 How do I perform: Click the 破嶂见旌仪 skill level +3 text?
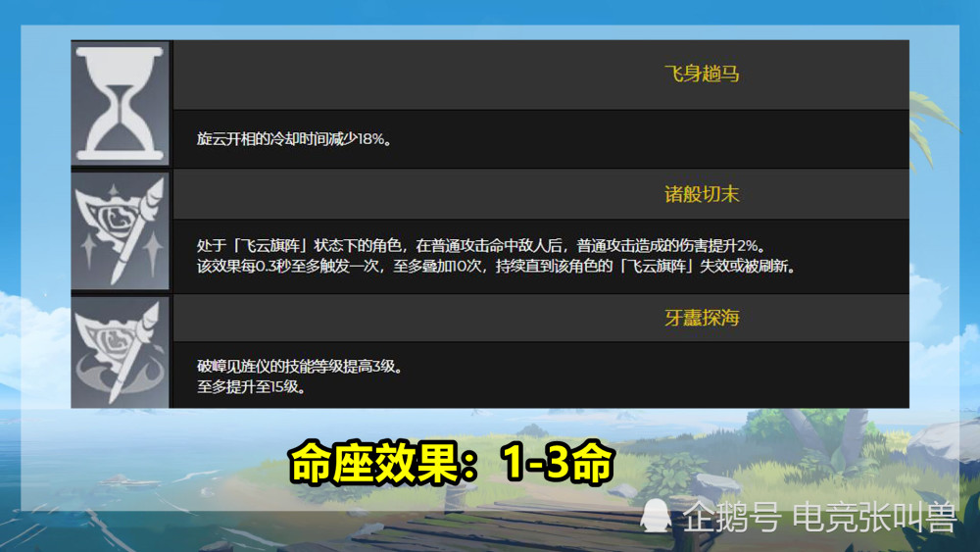tap(299, 367)
